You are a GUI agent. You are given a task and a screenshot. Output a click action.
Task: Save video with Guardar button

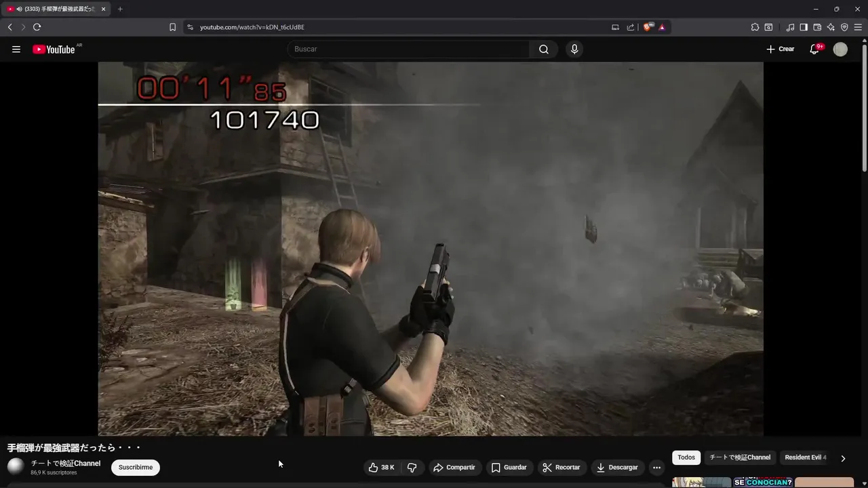pos(509,468)
